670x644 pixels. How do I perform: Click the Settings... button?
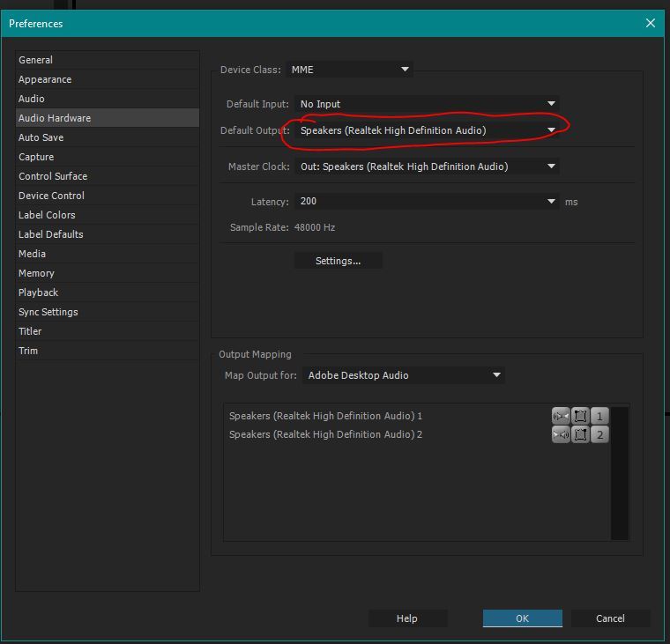click(338, 261)
